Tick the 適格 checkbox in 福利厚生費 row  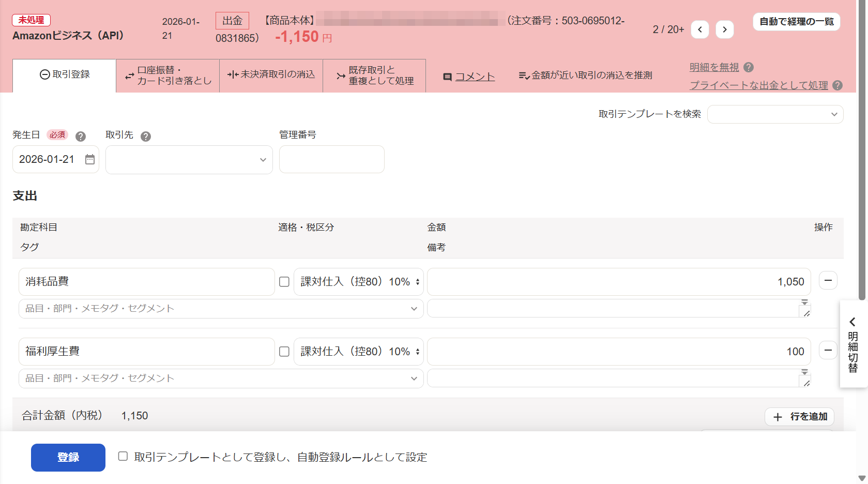click(x=284, y=352)
